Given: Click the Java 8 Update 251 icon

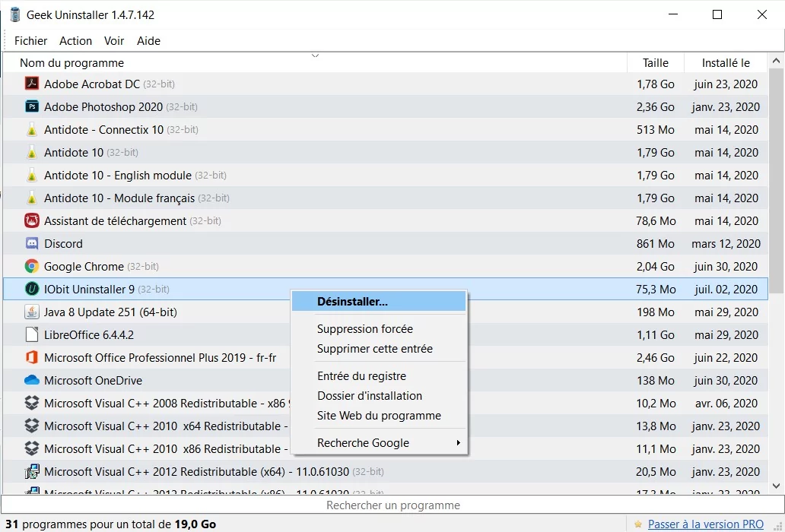Looking at the screenshot, I should (31, 312).
